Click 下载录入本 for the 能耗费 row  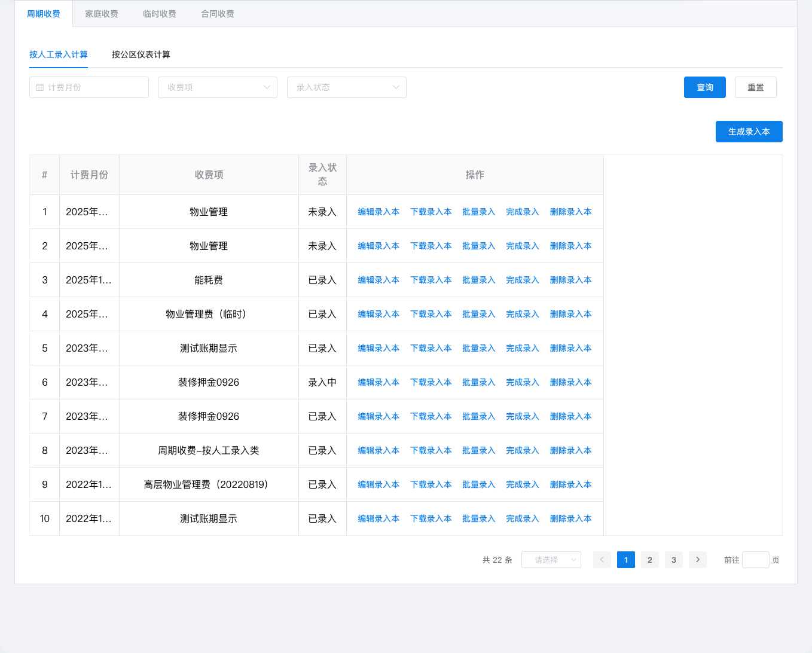(431, 280)
